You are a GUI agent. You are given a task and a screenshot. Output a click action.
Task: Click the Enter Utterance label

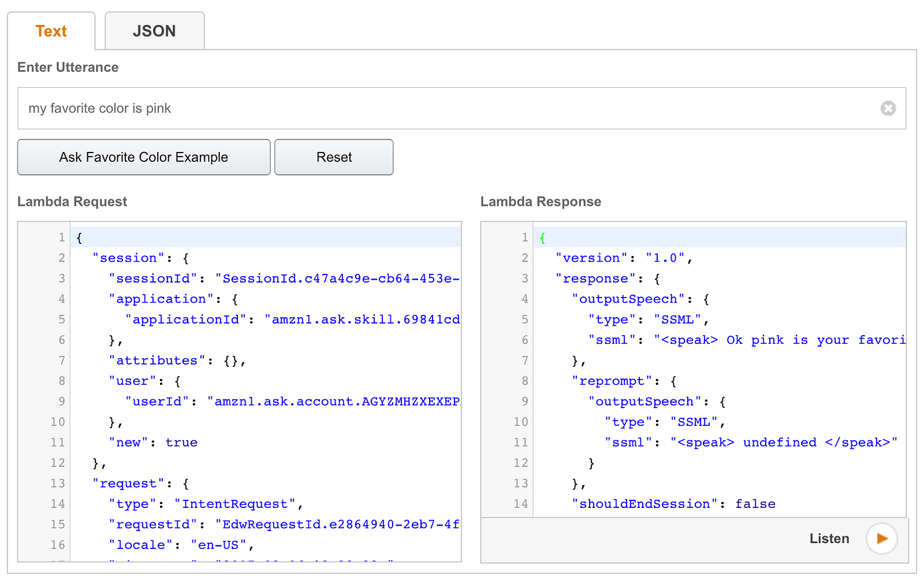pos(68,68)
